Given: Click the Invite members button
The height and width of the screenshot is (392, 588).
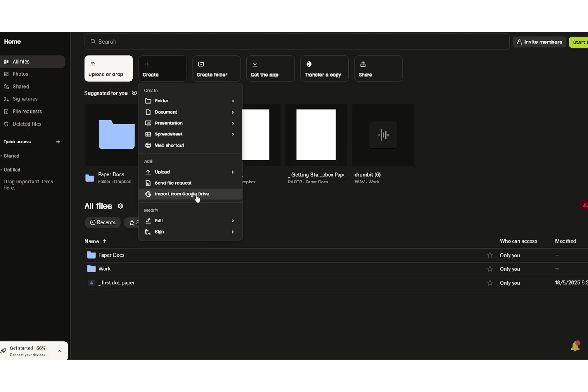Looking at the screenshot, I should pyautogui.click(x=539, y=42).
